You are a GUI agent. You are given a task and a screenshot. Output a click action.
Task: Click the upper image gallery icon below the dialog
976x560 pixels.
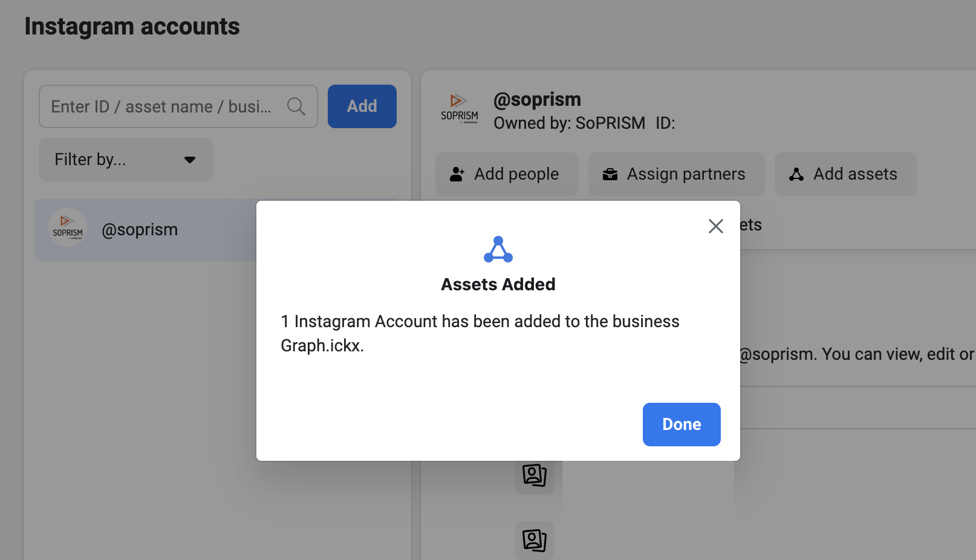click(x=535, y=475)
